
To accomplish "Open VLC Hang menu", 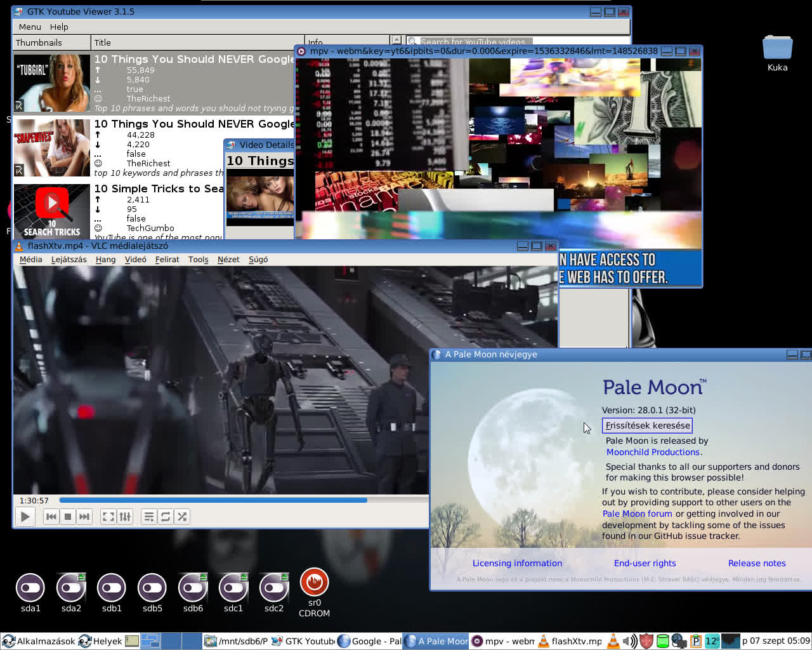I will tap(105, 259).
